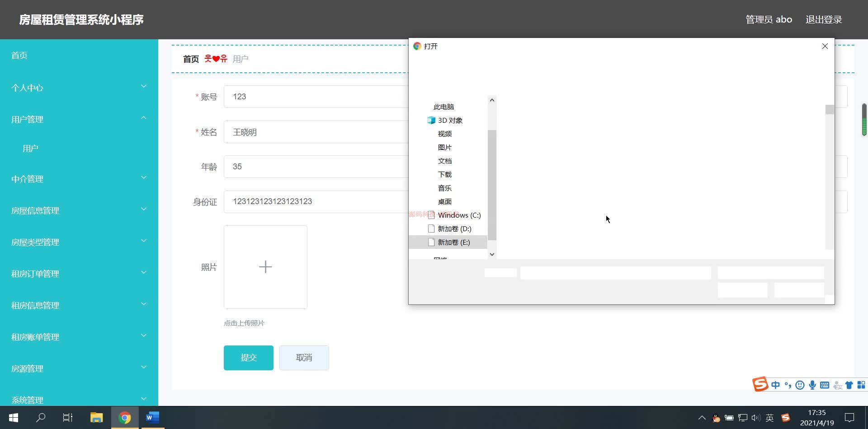
Task: Switch to Chrome on the taskbar
Action: [124, 417]
